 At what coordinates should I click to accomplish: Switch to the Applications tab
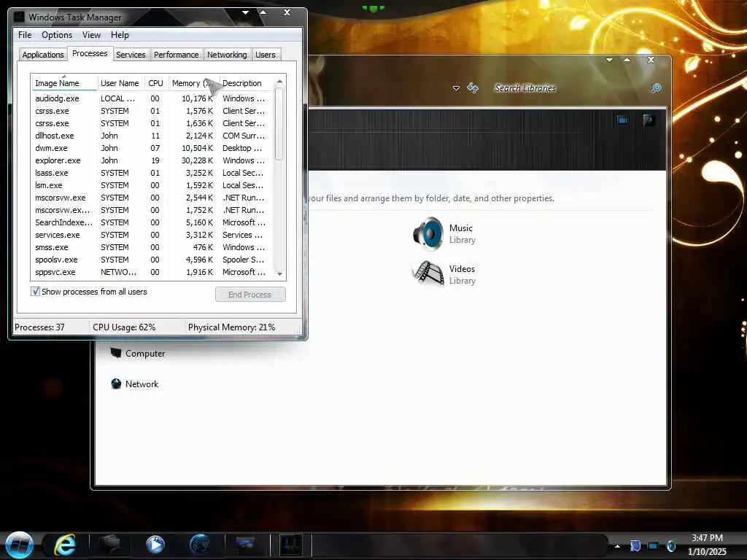[43, 55]
